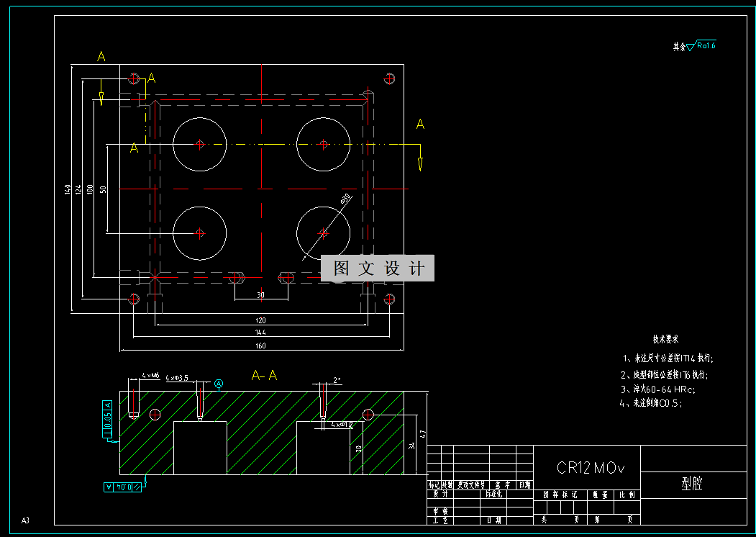Screen dimensions: 756x537
Task: Click the circled datum A symbol
Action: [x=219, y=384]
